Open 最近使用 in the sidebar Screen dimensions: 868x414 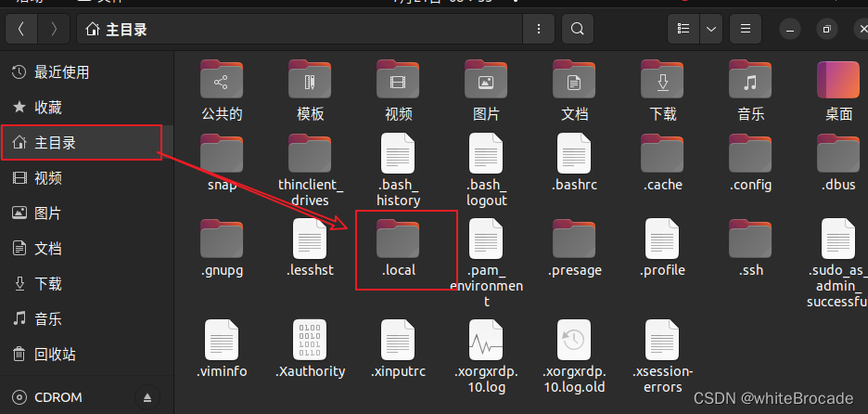[x=87, y=72]
